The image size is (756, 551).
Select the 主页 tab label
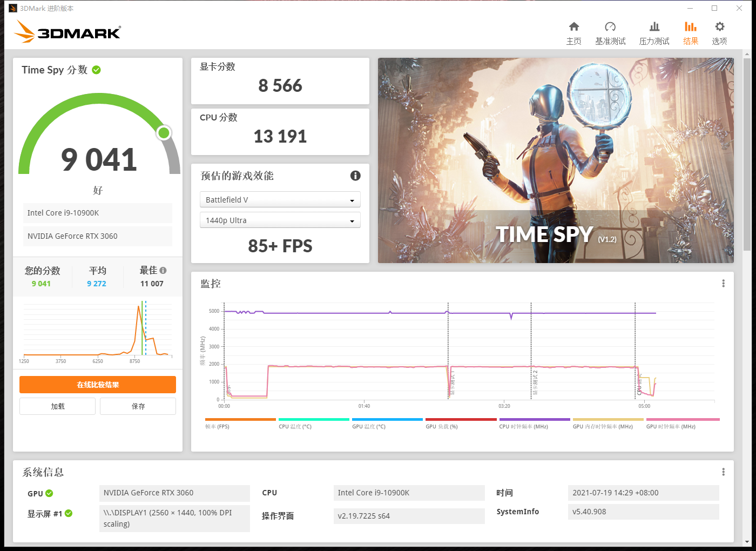574,41
